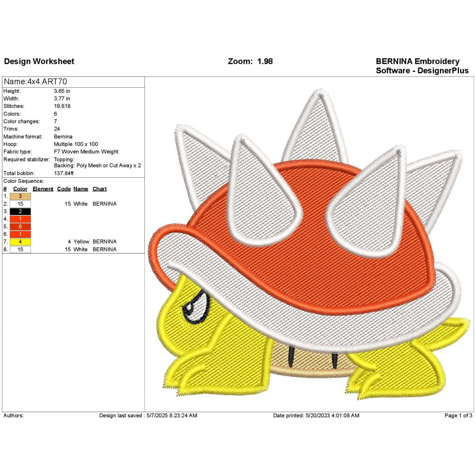Click the "Element" column header

click(43, 189)
